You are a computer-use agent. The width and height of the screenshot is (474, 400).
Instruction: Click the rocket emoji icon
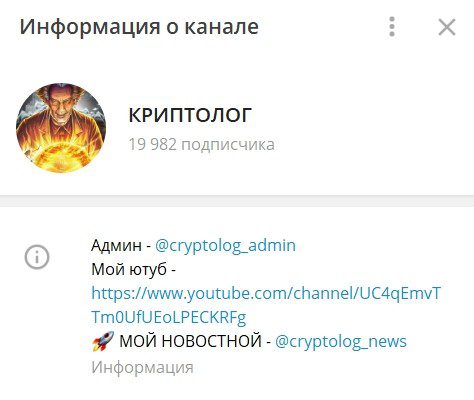(103, 341)
